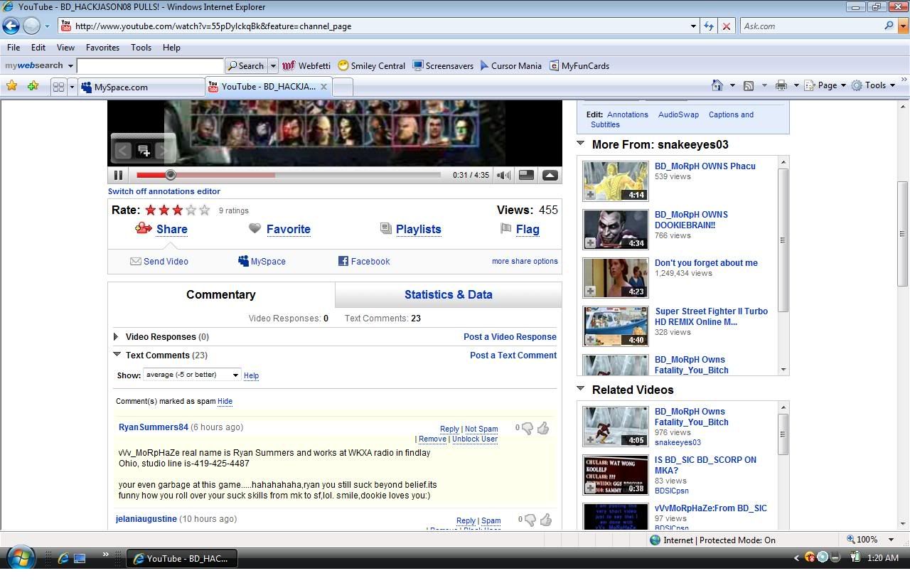Click the RSS feeds toolbar icon
Image resolution: width=910 pixels, height=588 pixels.
click(x=749, y=85)
